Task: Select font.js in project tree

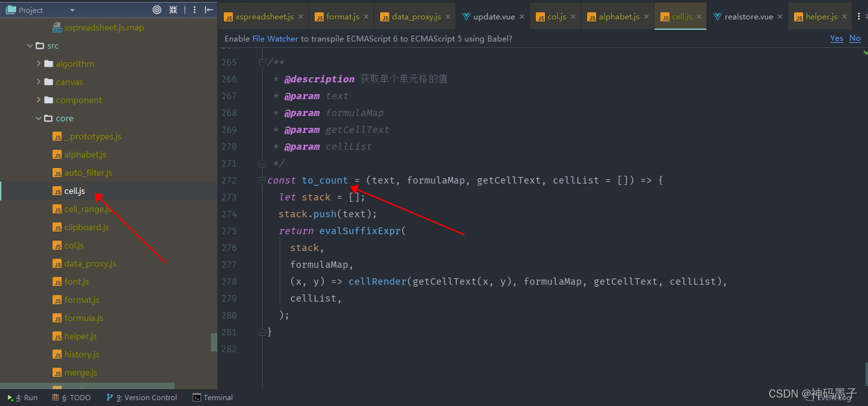Action: [71, 282]
